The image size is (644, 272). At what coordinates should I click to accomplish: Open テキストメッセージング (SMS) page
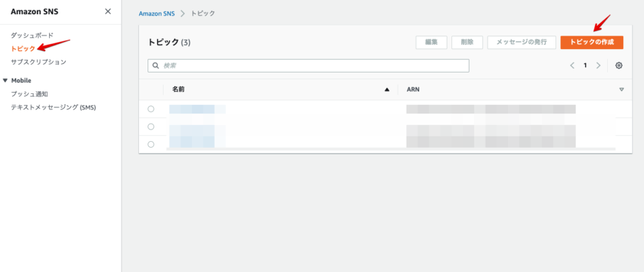point(53,107)
